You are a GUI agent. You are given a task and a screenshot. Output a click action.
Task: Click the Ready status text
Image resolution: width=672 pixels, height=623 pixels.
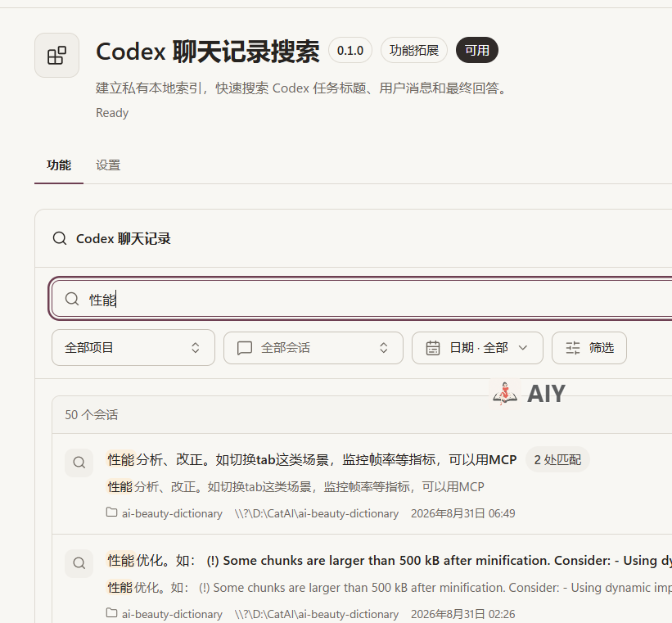coord(112,113)
